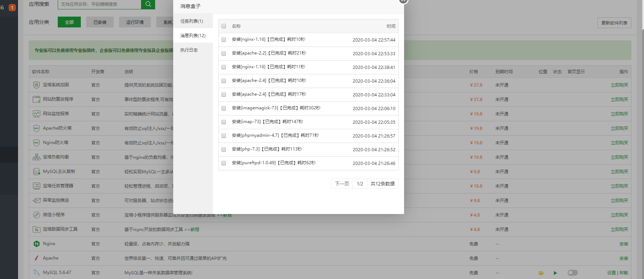
Task: Click the 1/2 page indicator
Action: (x=360, y=184)
